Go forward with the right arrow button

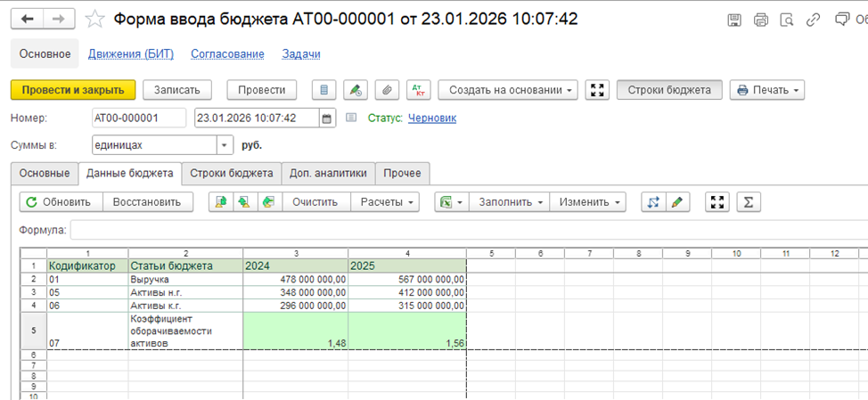(x=59, y=20)
